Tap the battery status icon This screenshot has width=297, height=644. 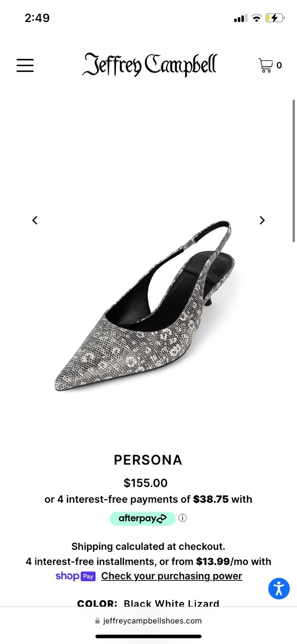pyautogui.click(x=275, y=18)
